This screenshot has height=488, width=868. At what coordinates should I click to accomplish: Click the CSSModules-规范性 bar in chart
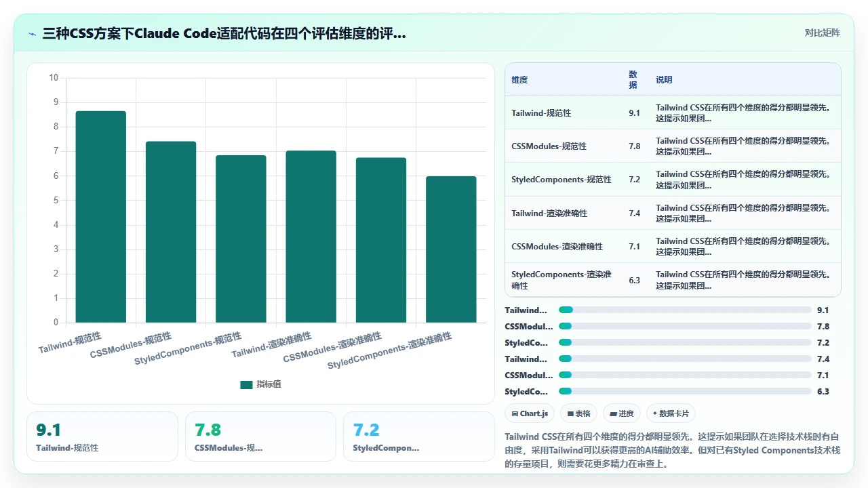tap(171, 232)
